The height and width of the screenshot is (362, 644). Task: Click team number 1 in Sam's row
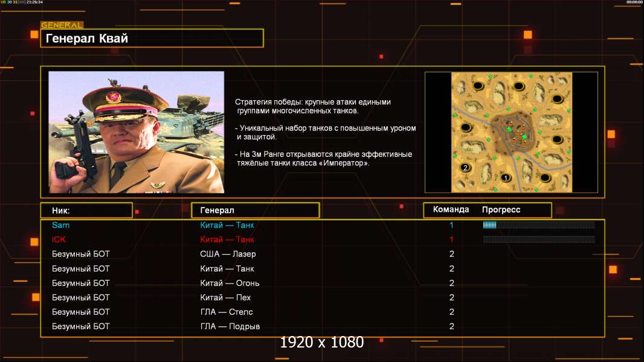tap(451, 225)
